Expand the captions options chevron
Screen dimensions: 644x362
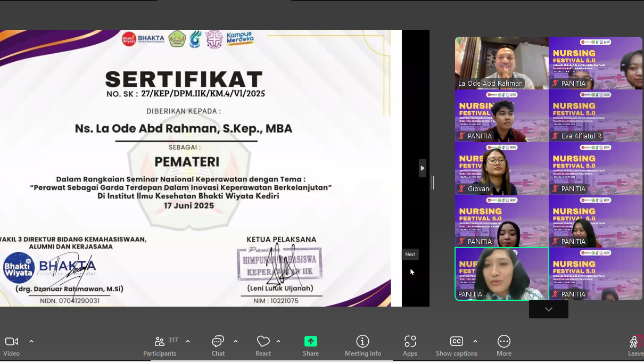(x=475, y=341)
